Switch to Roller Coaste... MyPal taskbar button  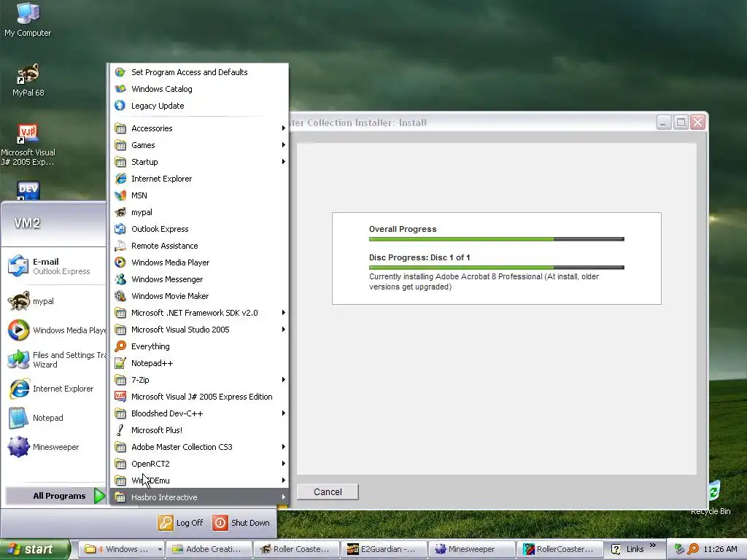(297, 549)
